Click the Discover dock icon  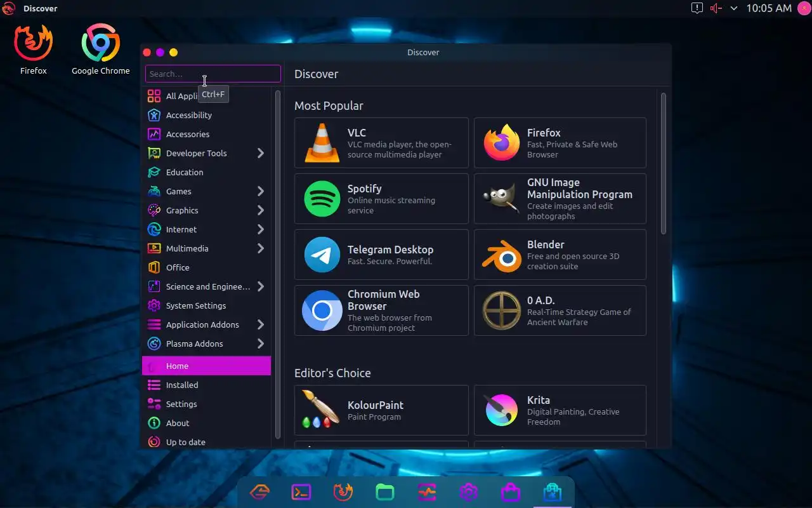pyautogui.click(x=553, y=492)
